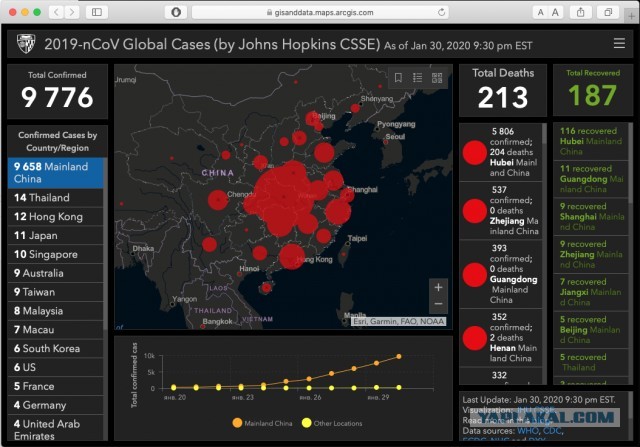Select 9 Australia in country list
Viewport: 640px width, 447px height.
pyautogui.click(x=56, y=273)
